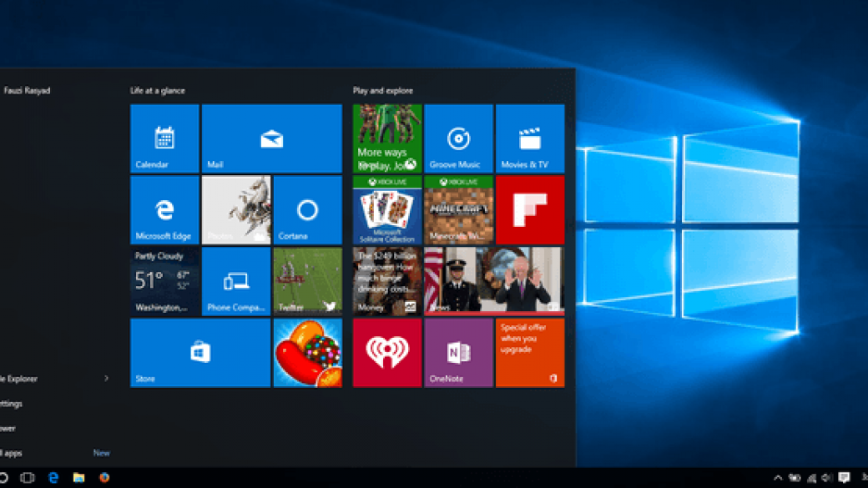Viewport: 868px width, 488px height.
Task: Open the 'Special offer when you upgrade' tile
Action: pyautogui.click(x=530, y=352)
